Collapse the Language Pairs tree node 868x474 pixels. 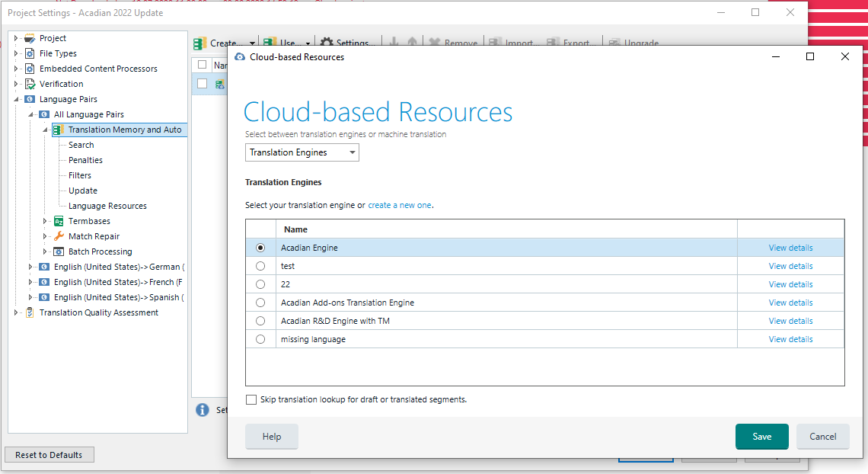tap(16, 99)
